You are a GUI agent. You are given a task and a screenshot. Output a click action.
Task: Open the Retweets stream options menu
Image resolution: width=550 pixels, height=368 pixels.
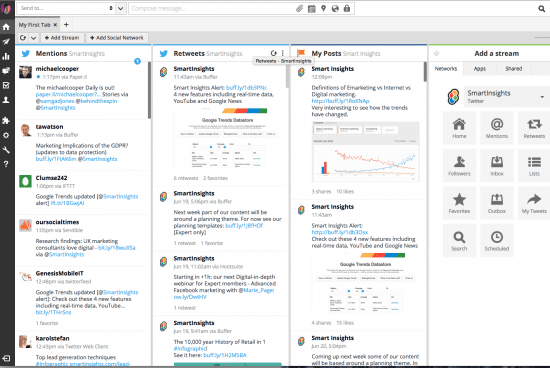[283, 53]
